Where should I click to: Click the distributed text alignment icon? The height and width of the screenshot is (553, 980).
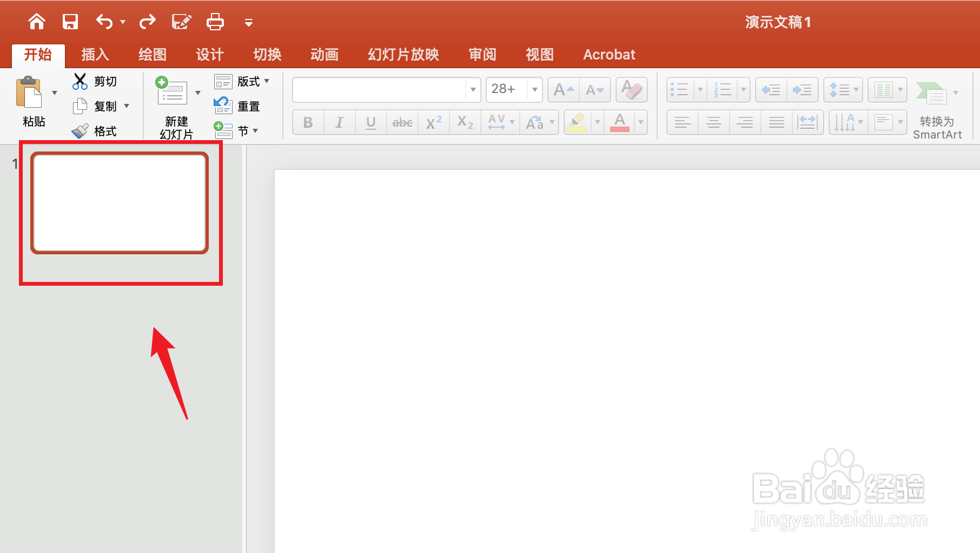(808, 123)
